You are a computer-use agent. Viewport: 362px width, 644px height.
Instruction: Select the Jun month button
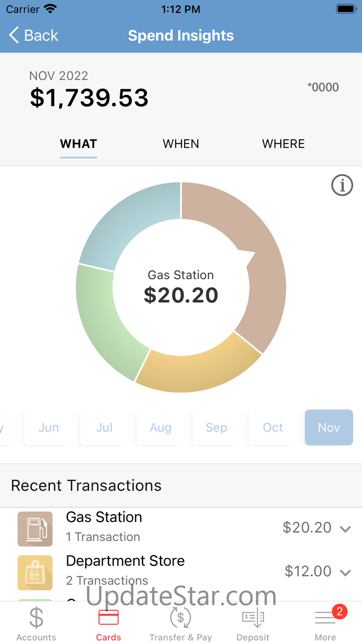click(48, 428)
